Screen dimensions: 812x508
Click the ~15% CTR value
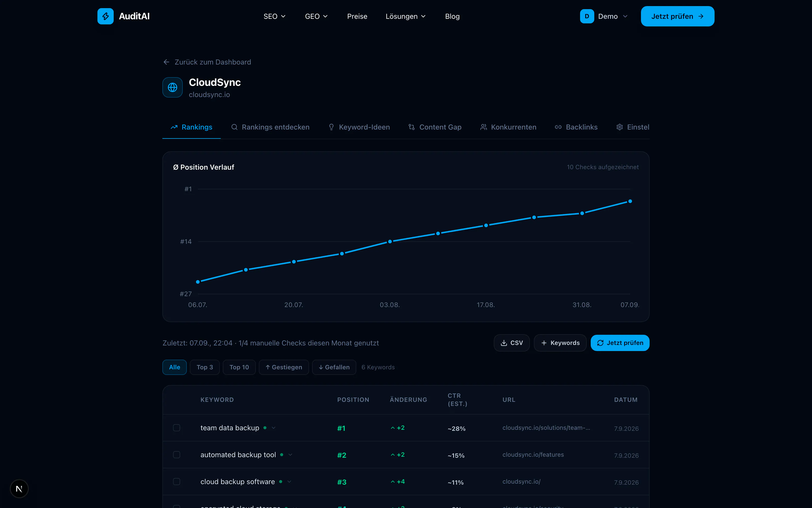(x=456, y=456)
